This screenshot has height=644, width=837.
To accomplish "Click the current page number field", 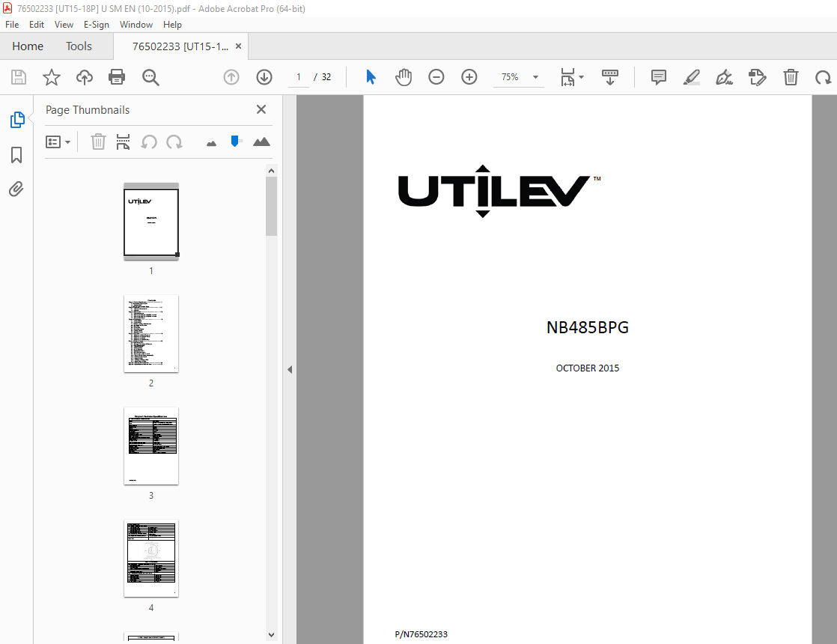I will click(x=299, y=77).
